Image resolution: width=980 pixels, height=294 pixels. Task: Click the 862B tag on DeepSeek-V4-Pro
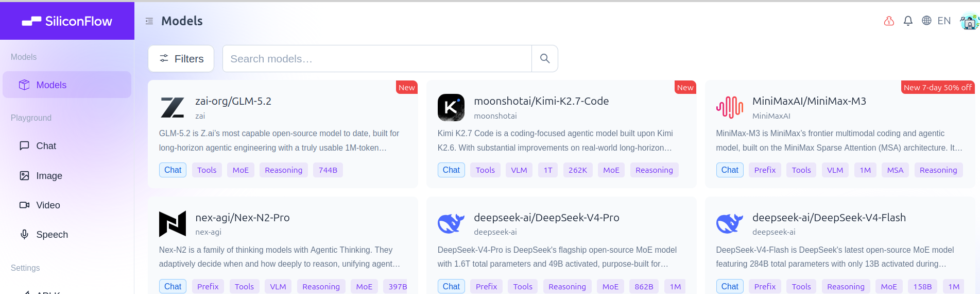pos(644,287)
